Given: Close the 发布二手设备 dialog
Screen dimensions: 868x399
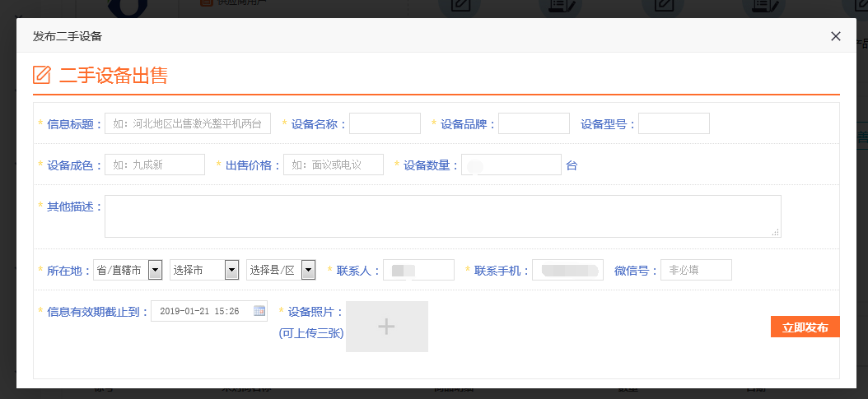Looking at the screenshot, I should 835,36.
